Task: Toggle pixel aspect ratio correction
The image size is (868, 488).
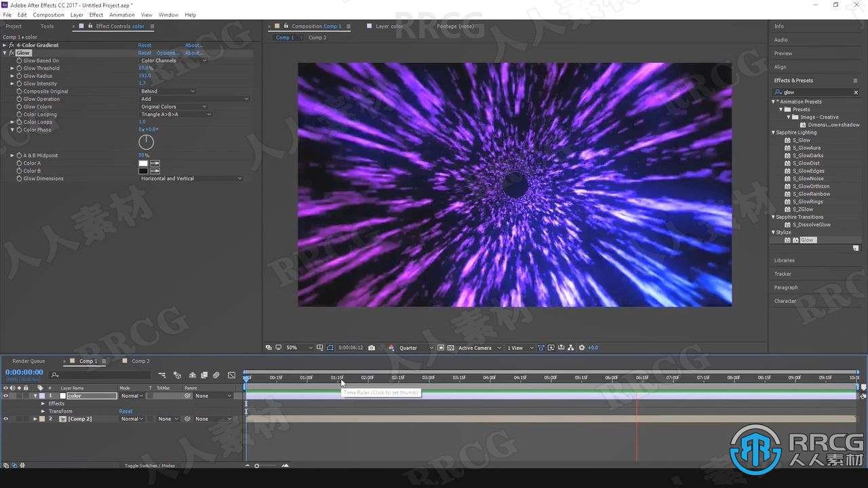Action: (541, 348)
